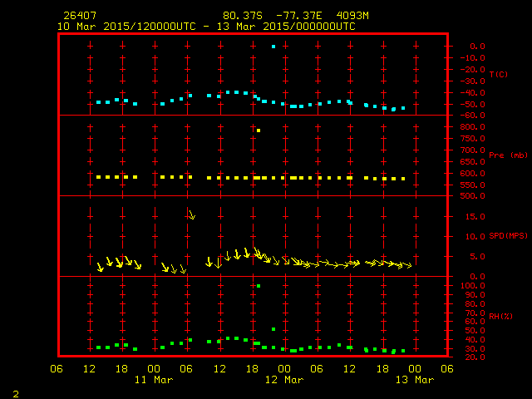The width and height of the screenshot is (532, 399).
Task: Click the outlier green humidity point at 100
Action: pyautogui.click(x=259, y=286)
